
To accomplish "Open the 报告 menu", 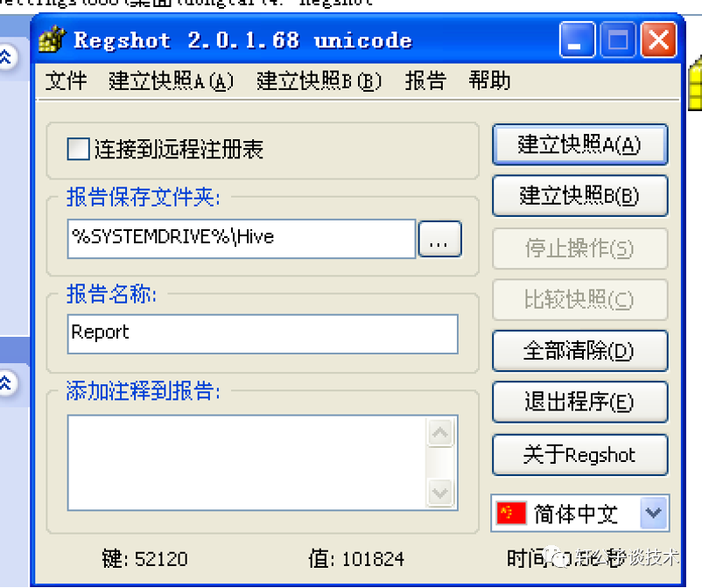I will pyautogui.click(x=425, y=81).
